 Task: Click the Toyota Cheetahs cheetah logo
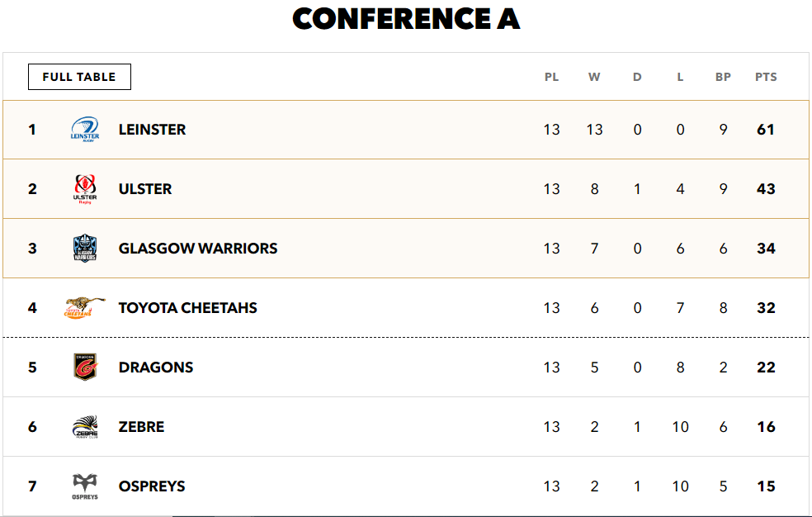pyautogui.click(x=85, y=308)
